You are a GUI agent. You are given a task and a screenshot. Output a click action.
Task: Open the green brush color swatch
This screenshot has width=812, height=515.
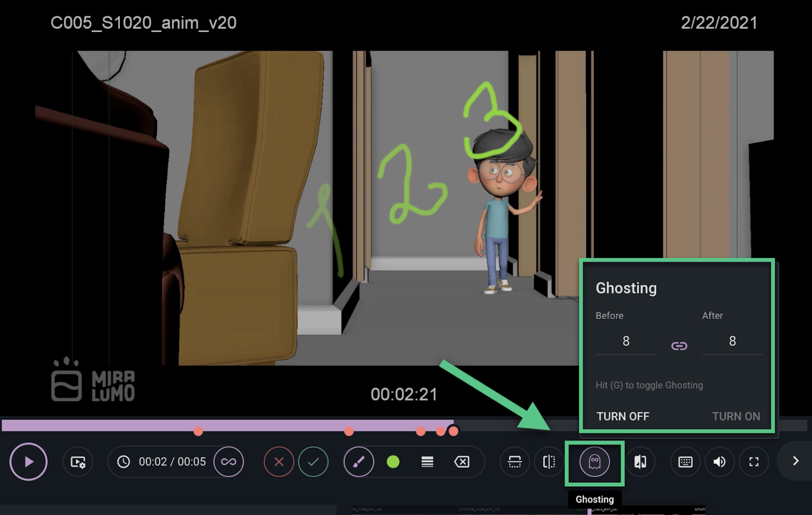coord(393,462)
